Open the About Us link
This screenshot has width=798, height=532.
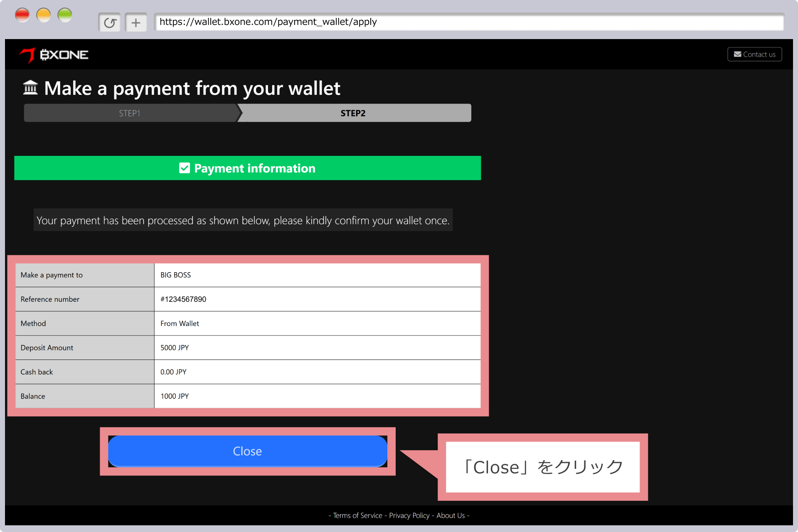(451, 515)
